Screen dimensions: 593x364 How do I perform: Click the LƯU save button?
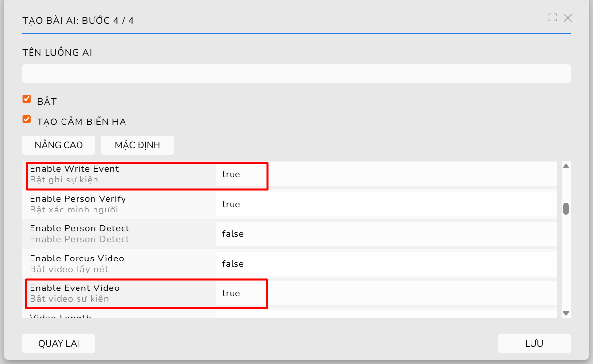pyautogui.click(x=534, y=344)
